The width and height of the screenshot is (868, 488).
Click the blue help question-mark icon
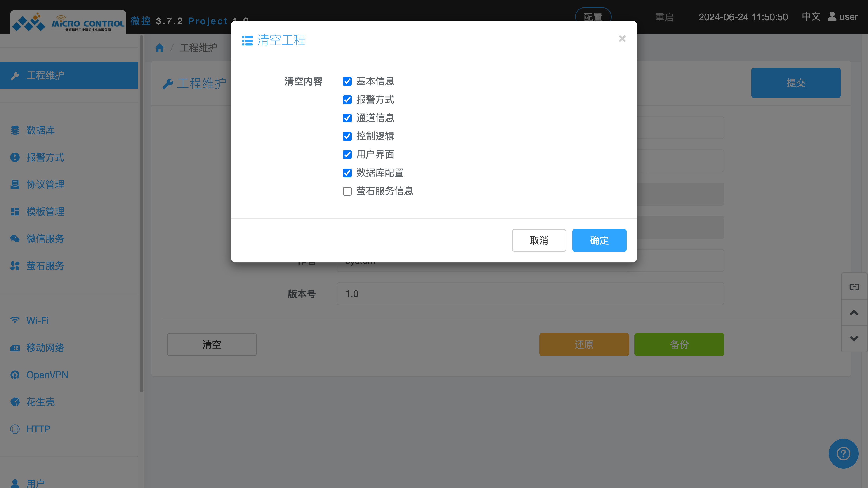[843, 453]
